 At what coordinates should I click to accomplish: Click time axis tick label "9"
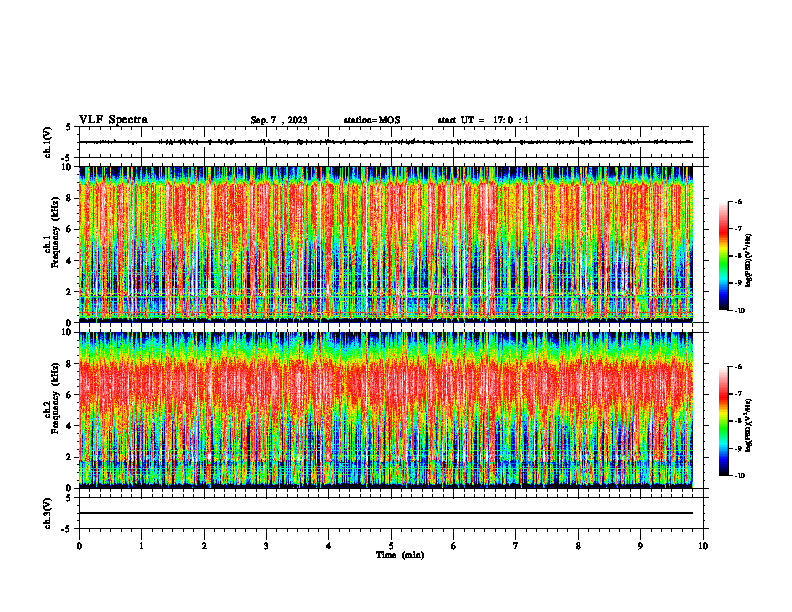tap(640, 546)
